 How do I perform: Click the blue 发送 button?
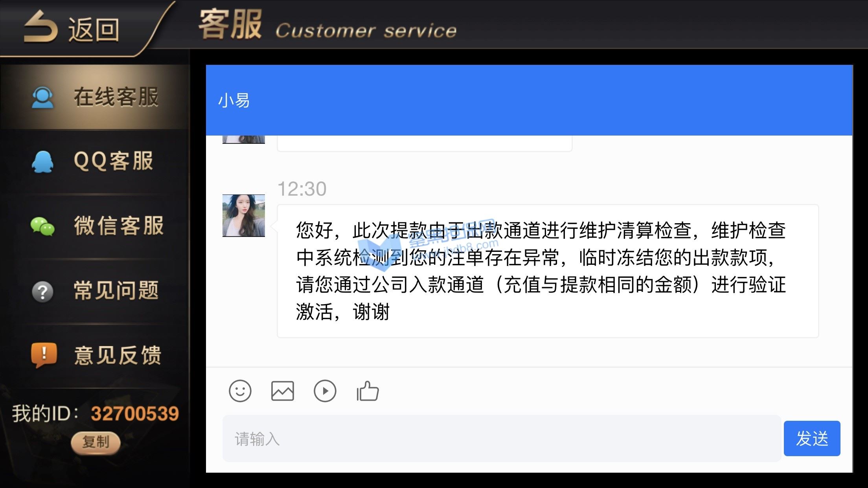pos(812,438)
